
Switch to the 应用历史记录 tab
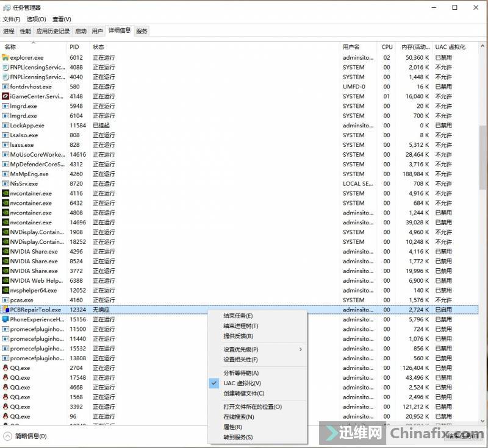click(53, 31)
